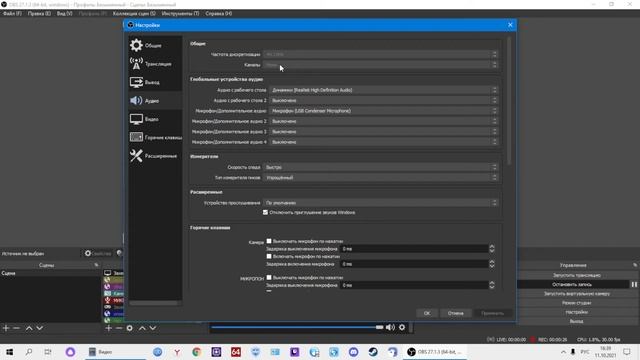This screenshot has height=360, width=640.
Task: Open the Микрофон/Дополнительное аудио device dropdown
Action: (x=383, y=111)
